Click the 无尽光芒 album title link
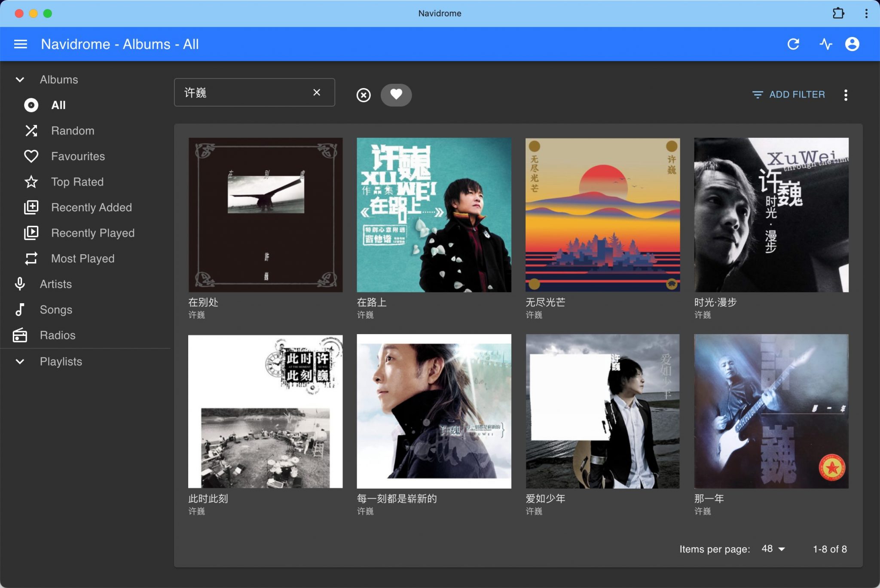This screenshot has width=880, height=588. (x=545, y=302)
